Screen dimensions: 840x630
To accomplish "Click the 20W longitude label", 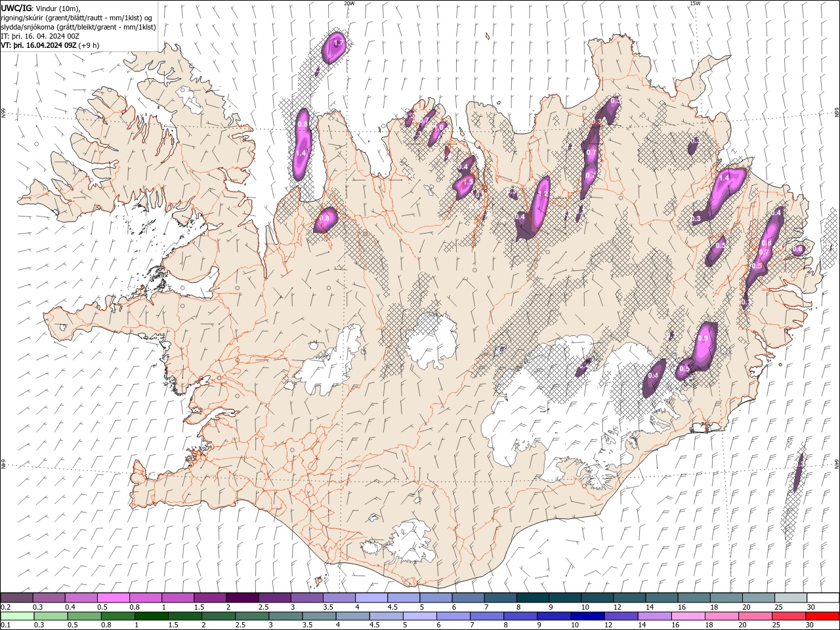I will click(x=349, y=3).
